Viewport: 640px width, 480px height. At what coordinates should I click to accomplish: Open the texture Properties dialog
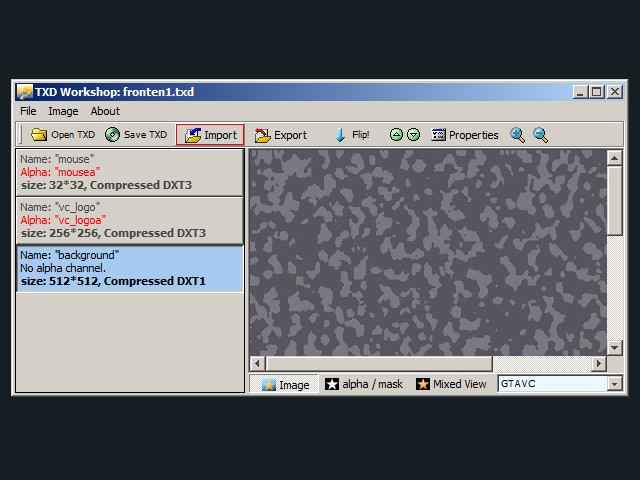(x=465, y=135)
